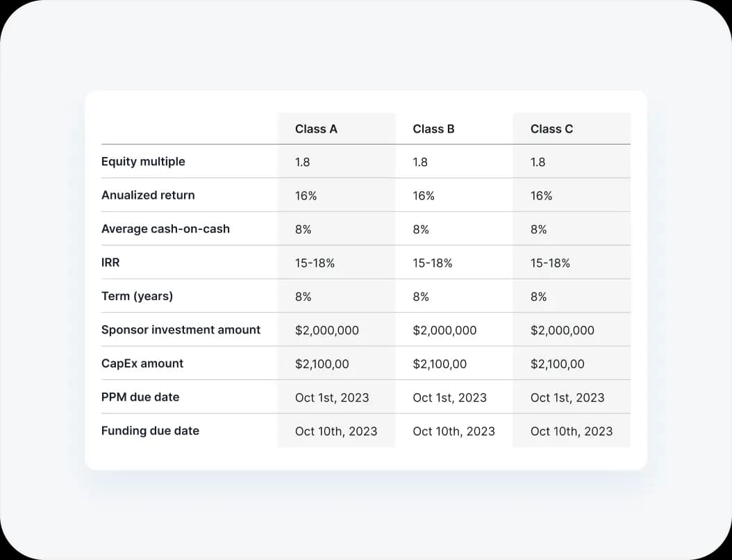Click the Class A column header
Screen dimensions: 732x560
316,129
